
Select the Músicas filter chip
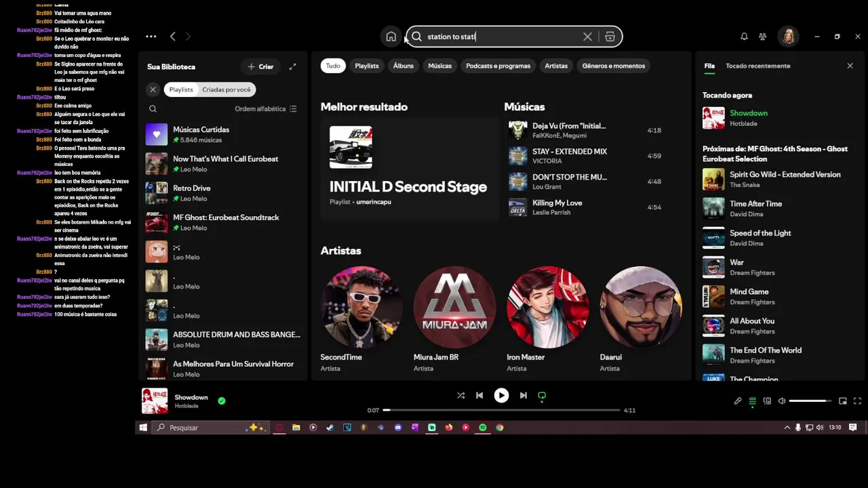coord(439,66)
